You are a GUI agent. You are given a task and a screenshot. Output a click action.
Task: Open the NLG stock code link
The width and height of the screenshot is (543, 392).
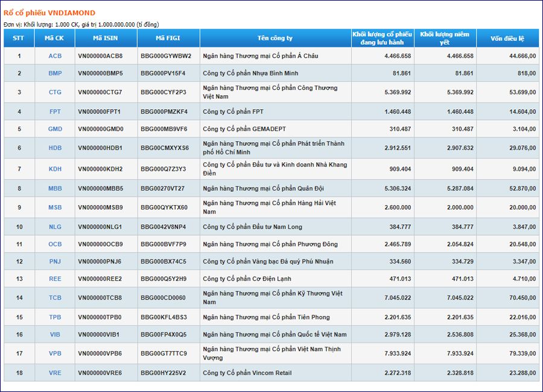coord(55,227)
